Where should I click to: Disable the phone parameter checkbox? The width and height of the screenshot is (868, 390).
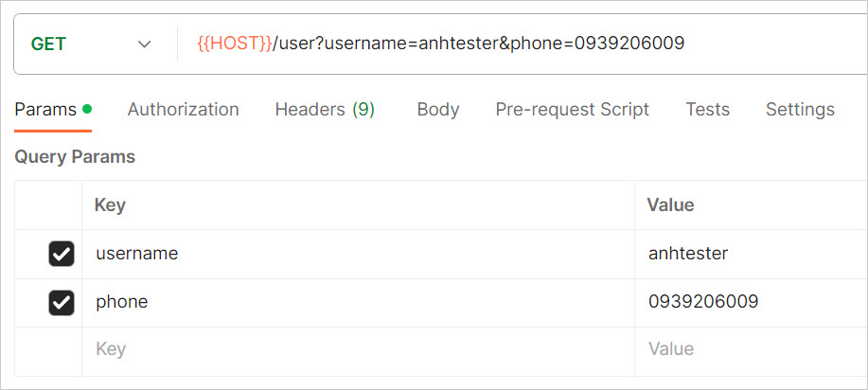(x=61, y=303)
